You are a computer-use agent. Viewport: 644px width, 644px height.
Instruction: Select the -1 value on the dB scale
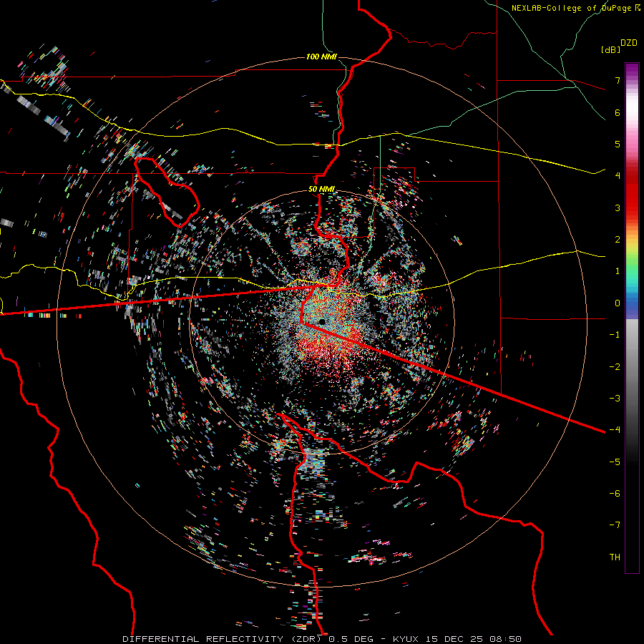[x=615, y=335]
